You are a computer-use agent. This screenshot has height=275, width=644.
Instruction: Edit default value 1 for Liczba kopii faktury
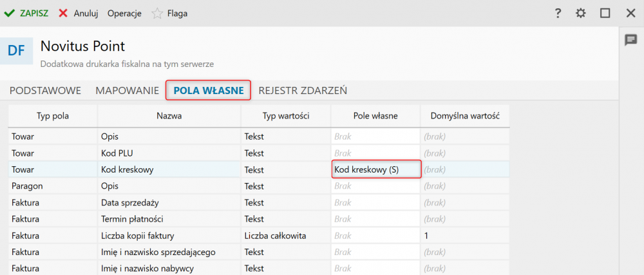pos(465,236)
